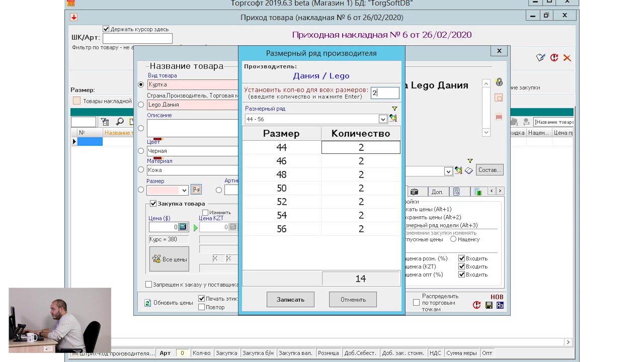The height and width of the screenshot is (362, 644).
Task: Select the Цвет radio button
Action: point(141,151)
